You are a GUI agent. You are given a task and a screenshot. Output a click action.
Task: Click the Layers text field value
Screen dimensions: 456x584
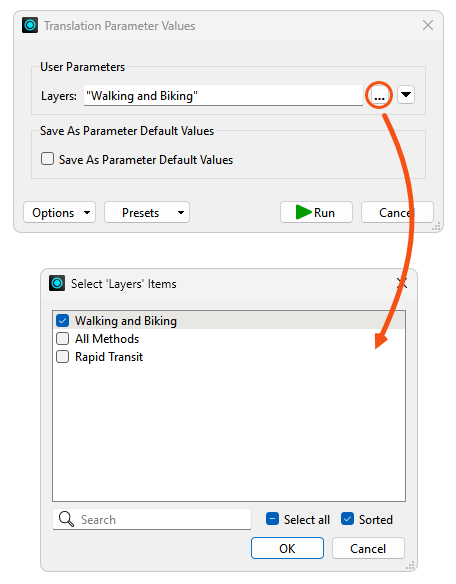[x=223, y=95]
